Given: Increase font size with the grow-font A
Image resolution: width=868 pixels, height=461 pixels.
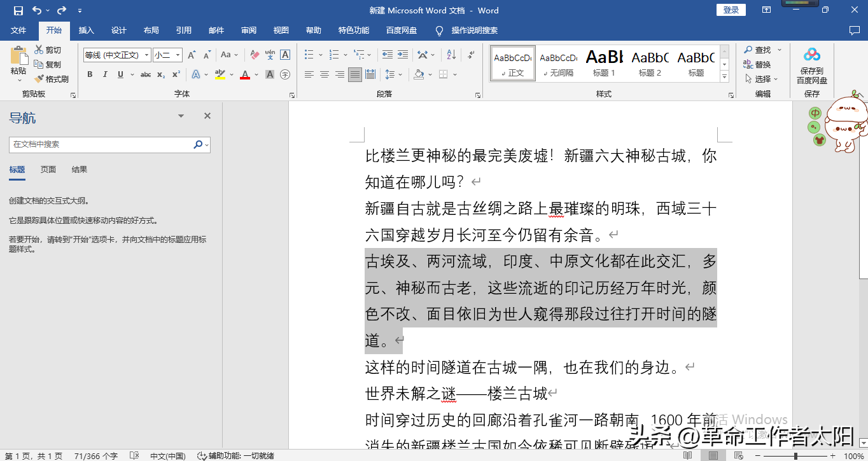Looking at the screenshot, I should [x=192, y=55].
